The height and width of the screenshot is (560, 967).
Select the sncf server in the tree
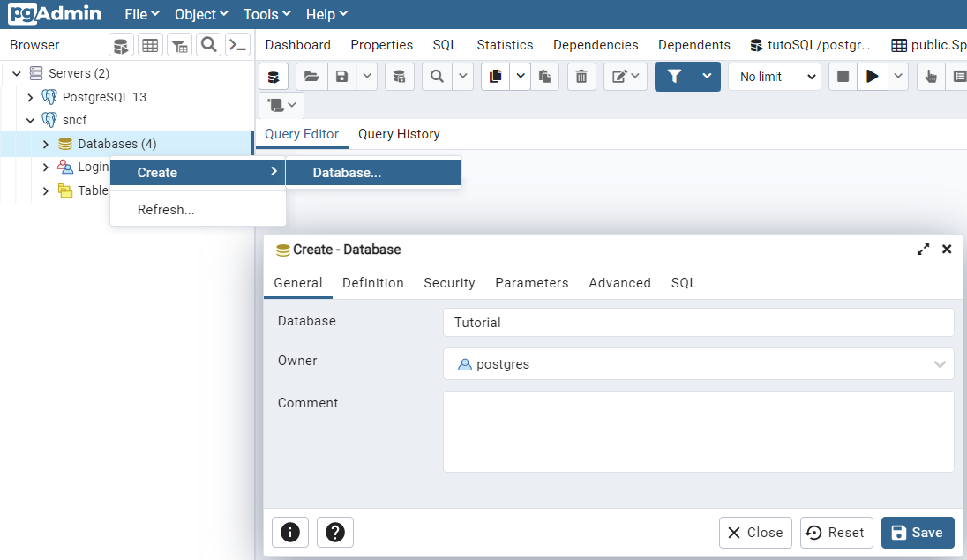[75, 120]
